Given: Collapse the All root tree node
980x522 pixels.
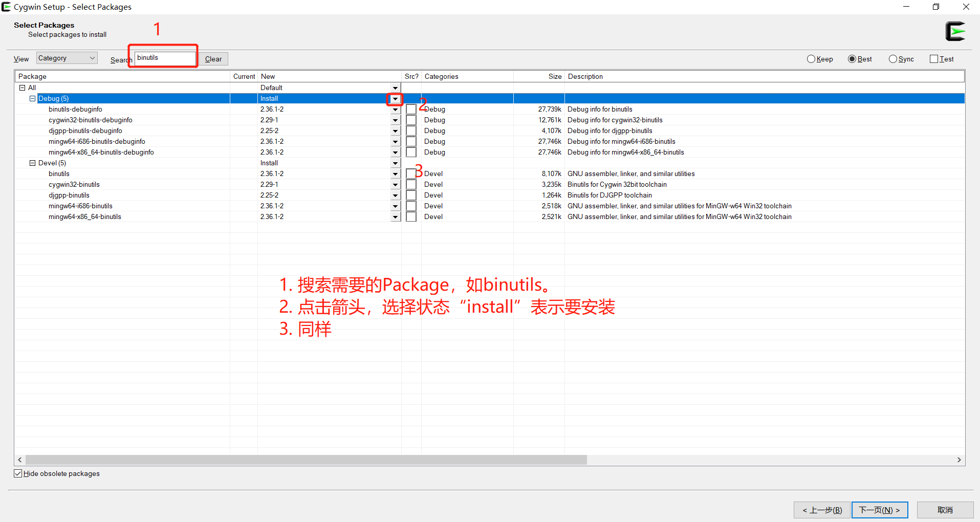Looking at the screenshot, I should (x=23, y=88).
